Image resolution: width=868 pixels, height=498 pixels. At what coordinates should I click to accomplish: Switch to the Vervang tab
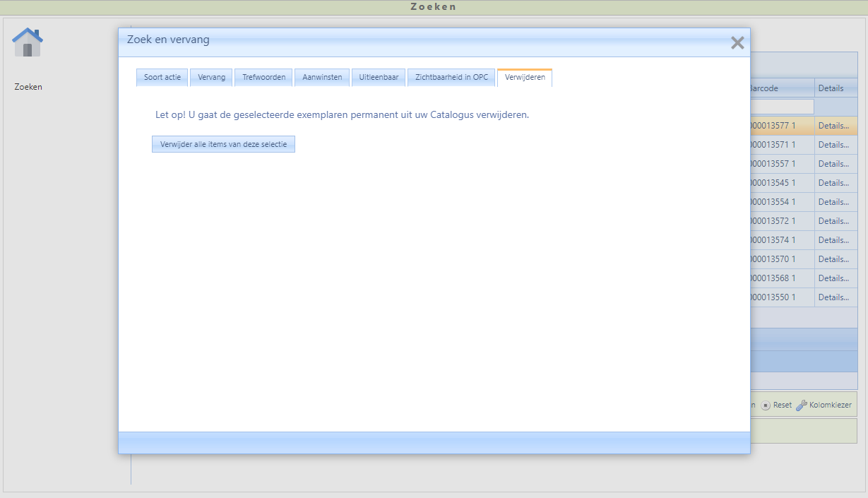(212, 78)
